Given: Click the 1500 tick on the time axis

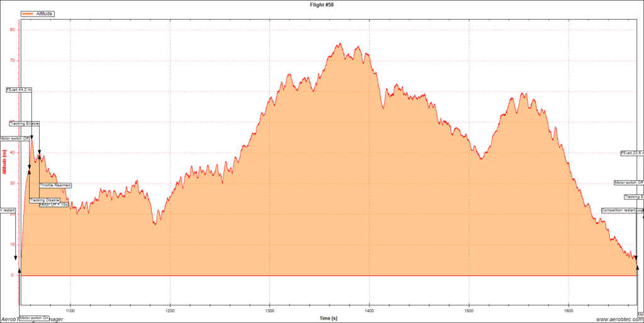Looking at the screenshot, I should 469,310.
